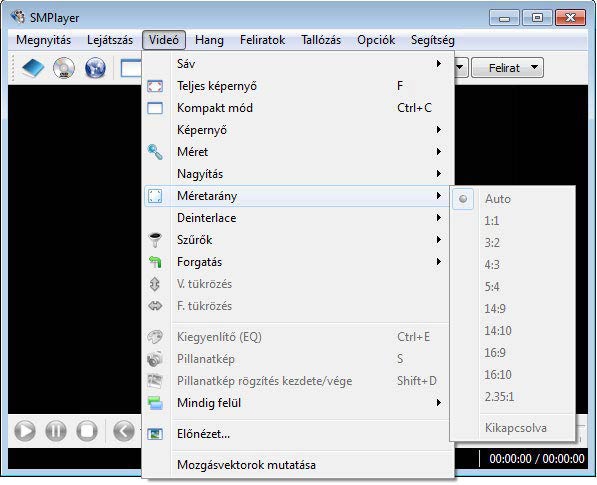Viewport: 597px width, 485px height.
Task: Choose Előnézet... menu entry
Action: point(298,434)
